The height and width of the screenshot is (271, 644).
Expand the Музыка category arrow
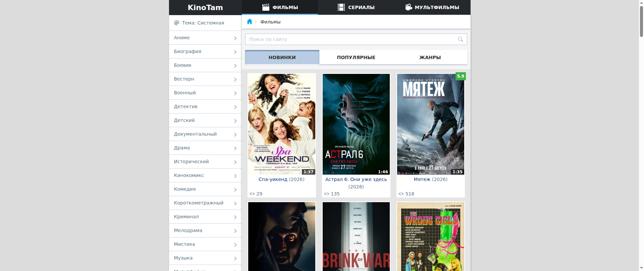(x=235, y=258)
